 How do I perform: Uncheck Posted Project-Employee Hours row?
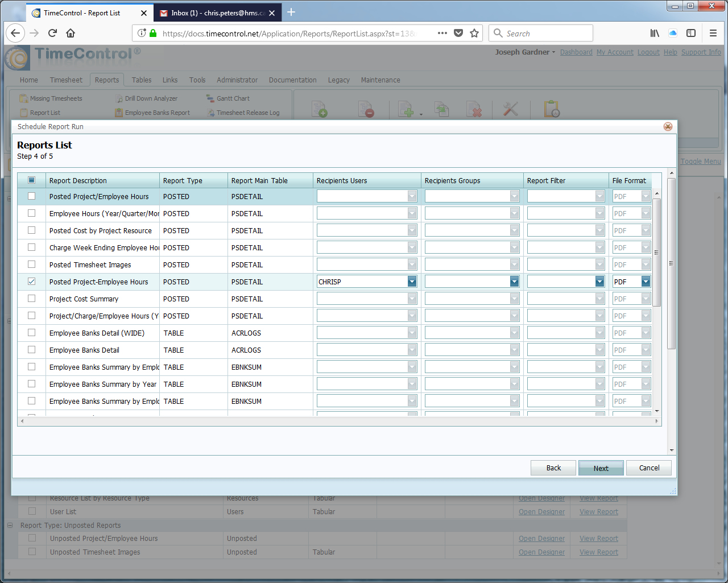point(32,282)
